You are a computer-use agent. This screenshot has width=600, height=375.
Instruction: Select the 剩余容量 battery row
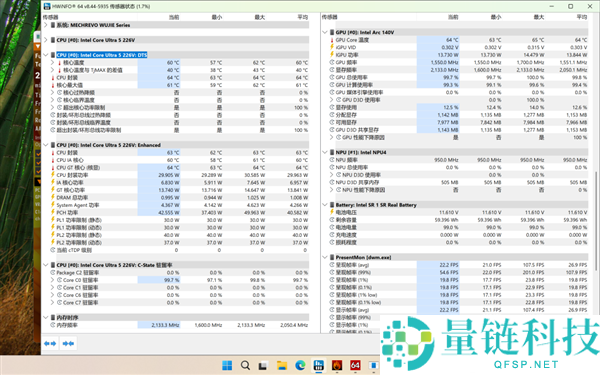[x=459, y=220]
